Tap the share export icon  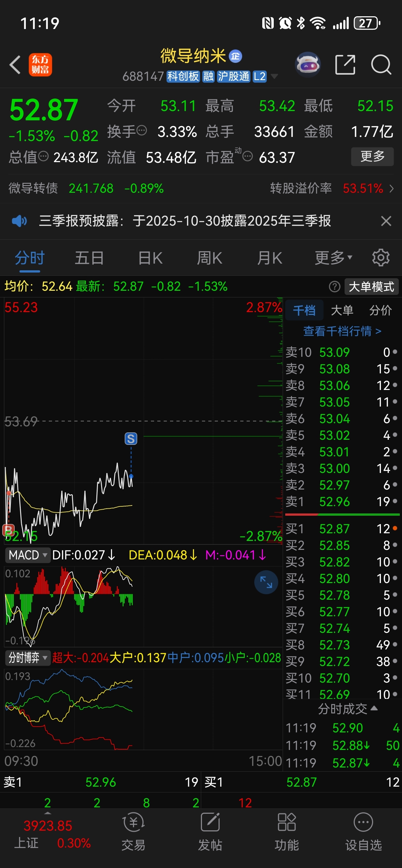click(x=345, y=64)
